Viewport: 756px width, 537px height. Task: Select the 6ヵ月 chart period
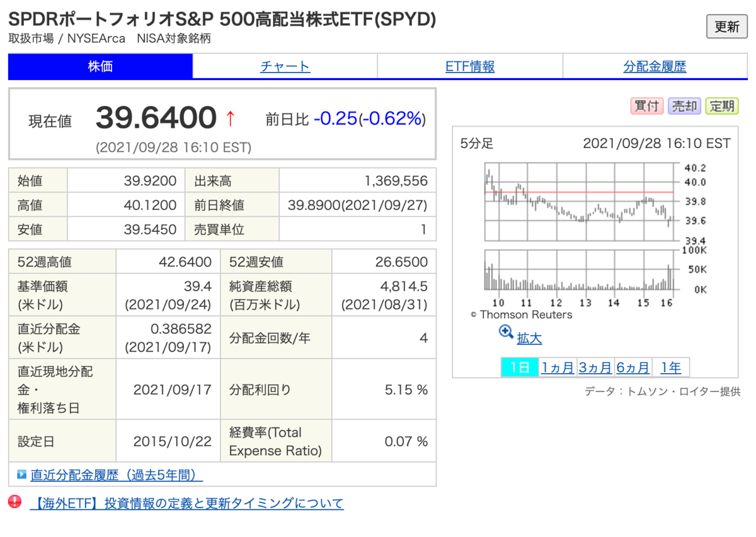coord(633,367)
